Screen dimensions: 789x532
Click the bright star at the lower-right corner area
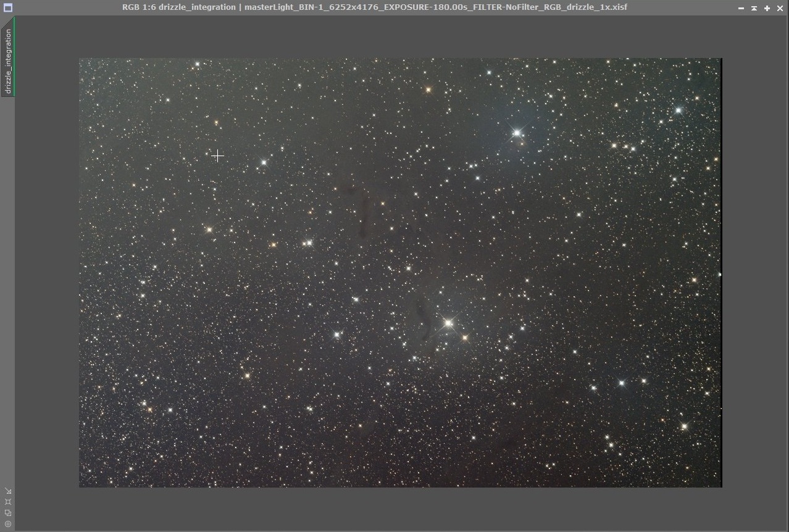click(x=684, y=426)
